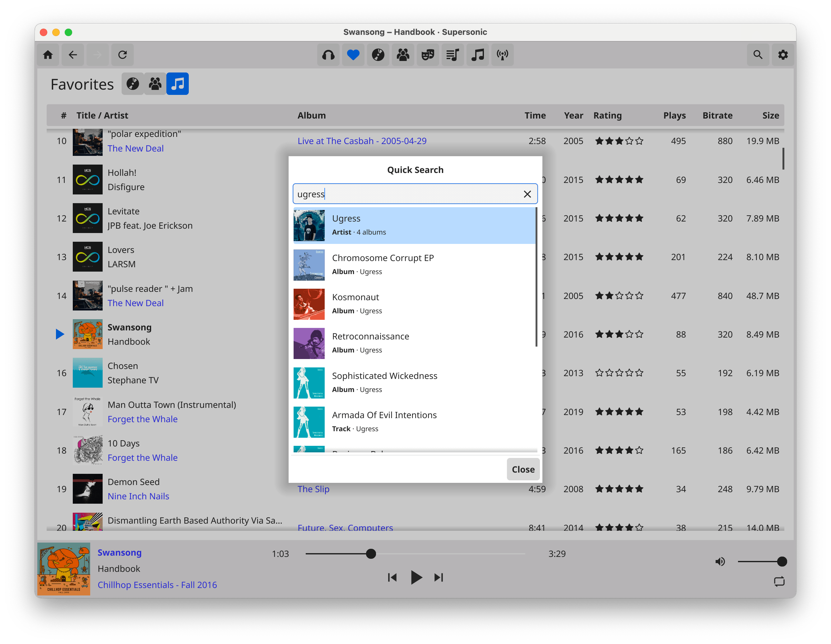Mute audio via the speaker icon
831x644 pixels.
(x=720, y=561)
